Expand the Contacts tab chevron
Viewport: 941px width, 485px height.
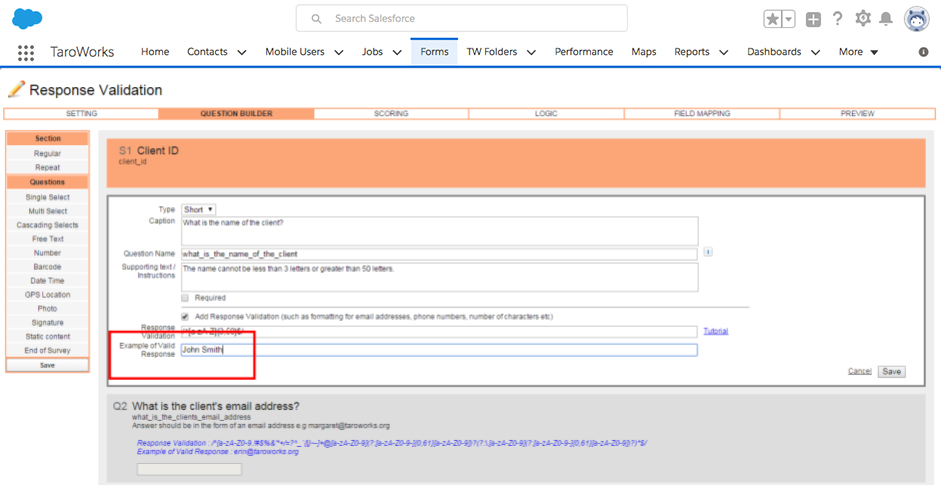click(x=242, y=52)
